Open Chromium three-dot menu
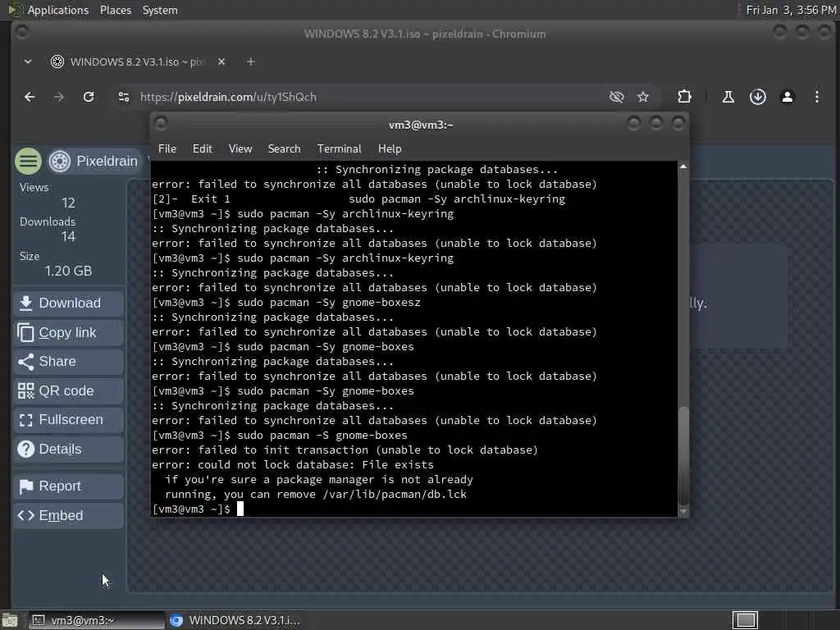 pyautogui.click(x=816, y=97)
